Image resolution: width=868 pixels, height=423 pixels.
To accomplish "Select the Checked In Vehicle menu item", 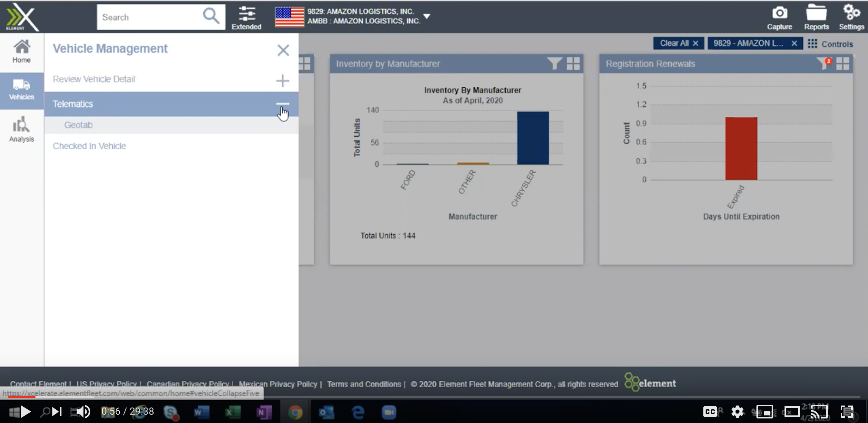I will pyautogui.click(x=90, y=146).
